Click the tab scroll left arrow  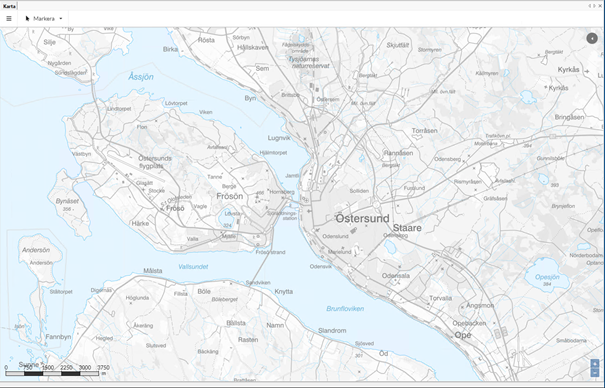click(x=590, y=6)
